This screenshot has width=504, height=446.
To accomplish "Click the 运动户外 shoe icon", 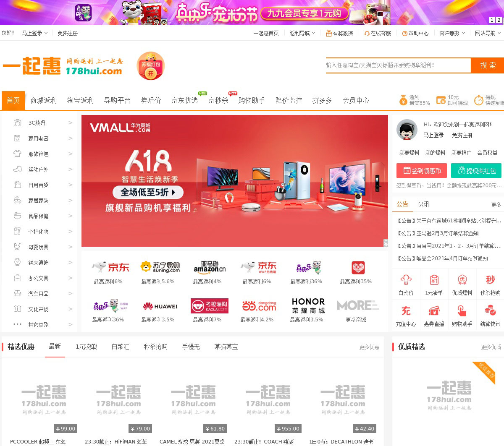I will coord(17,170).
